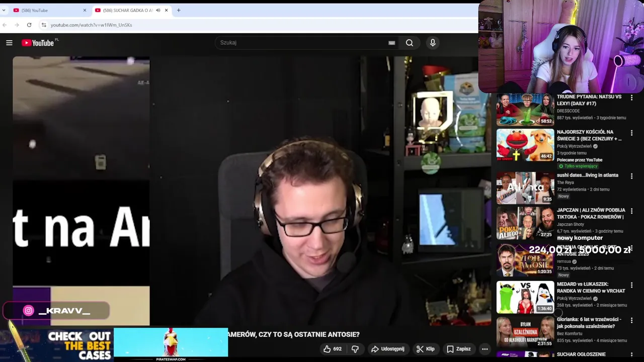Open the TRUDNE PYTANIA: NATSU VS LEXY thumbnail
The width and height of the screenshot is (644, 362).
pyautogui.click(x=525, y=110)
